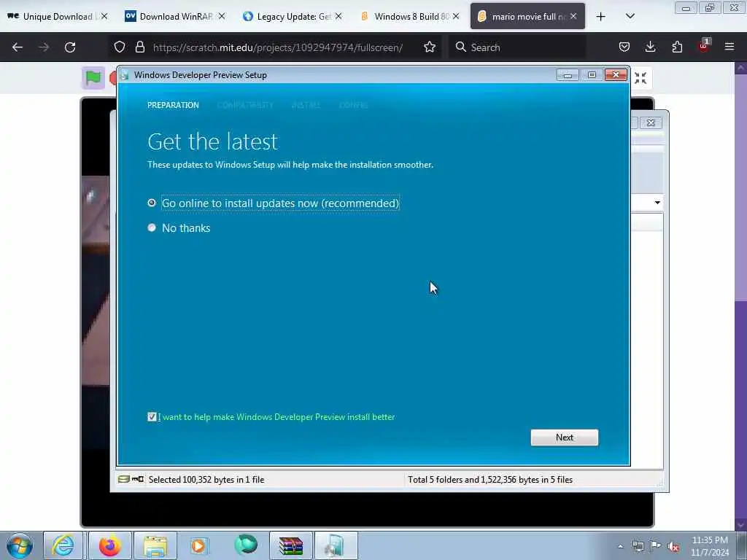Click the Windows Start orb
The height and width of the screenshot is (560, 747).
point(20,545)
